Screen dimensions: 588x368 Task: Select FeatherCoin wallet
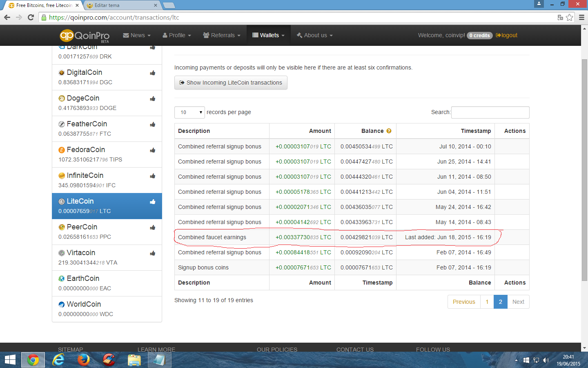tap(107, 129)
